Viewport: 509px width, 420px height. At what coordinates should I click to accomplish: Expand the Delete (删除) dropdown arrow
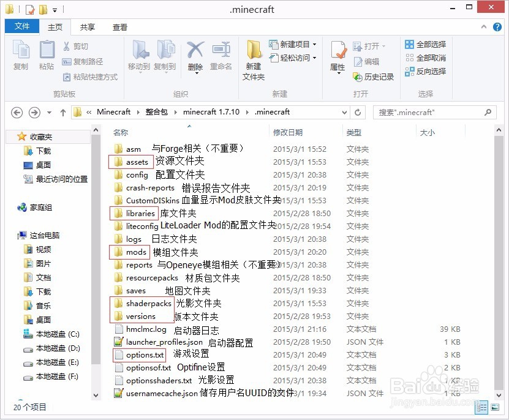(x=197, y=73)
